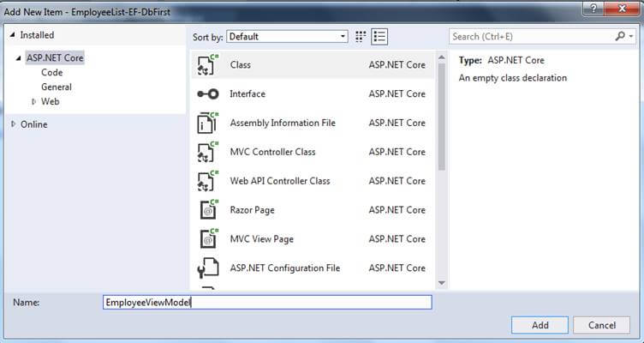Select the MVC View Page icon
The width and height of the screenshot is (644, 343).
click(209, 239)
